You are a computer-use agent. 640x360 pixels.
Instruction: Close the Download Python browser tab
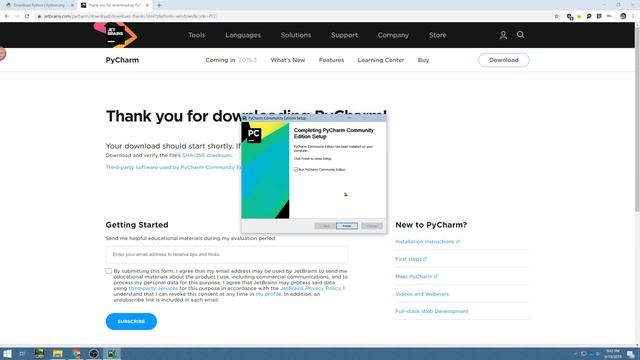pos(72,5)
